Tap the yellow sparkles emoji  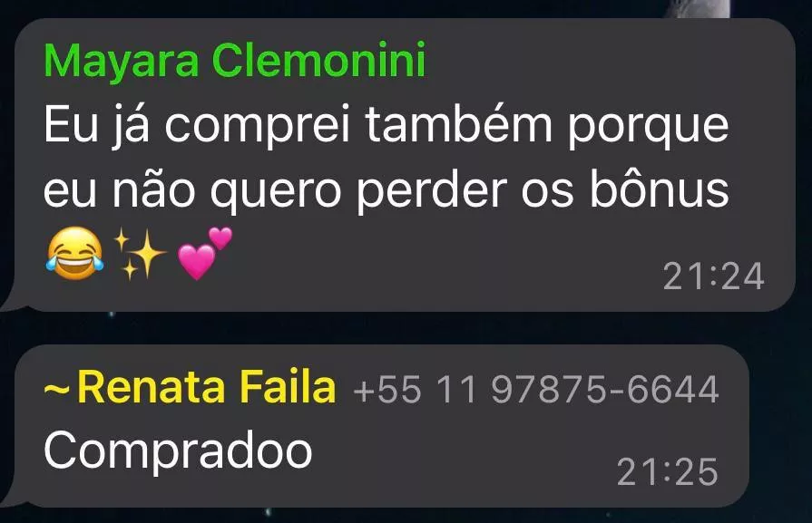pos(140,254)
